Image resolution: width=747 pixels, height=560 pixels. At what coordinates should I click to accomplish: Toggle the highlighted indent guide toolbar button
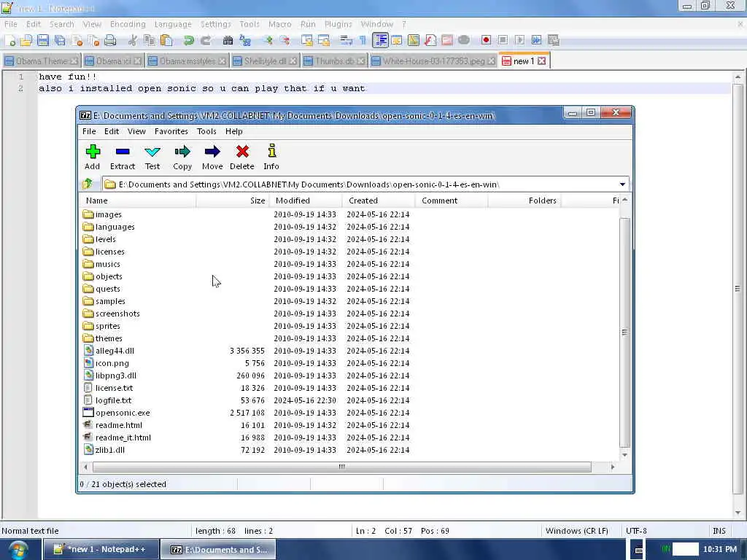coord(380,41)
